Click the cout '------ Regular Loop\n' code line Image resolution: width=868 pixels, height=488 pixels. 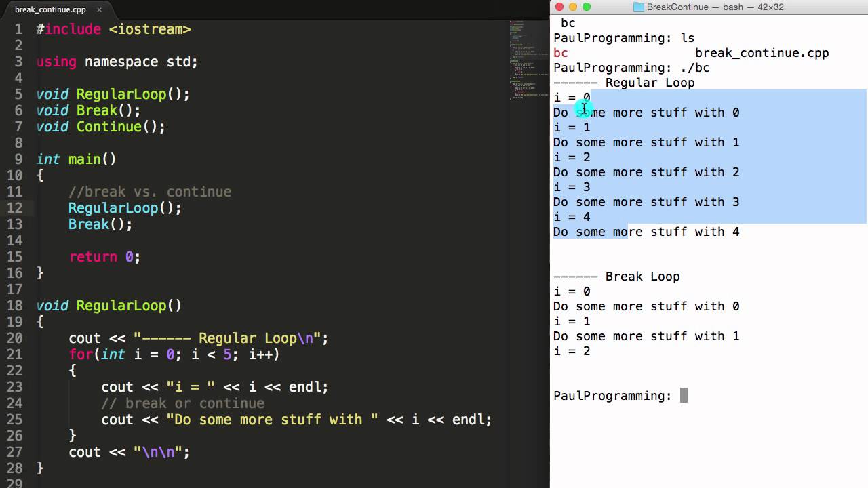(198, 338)
